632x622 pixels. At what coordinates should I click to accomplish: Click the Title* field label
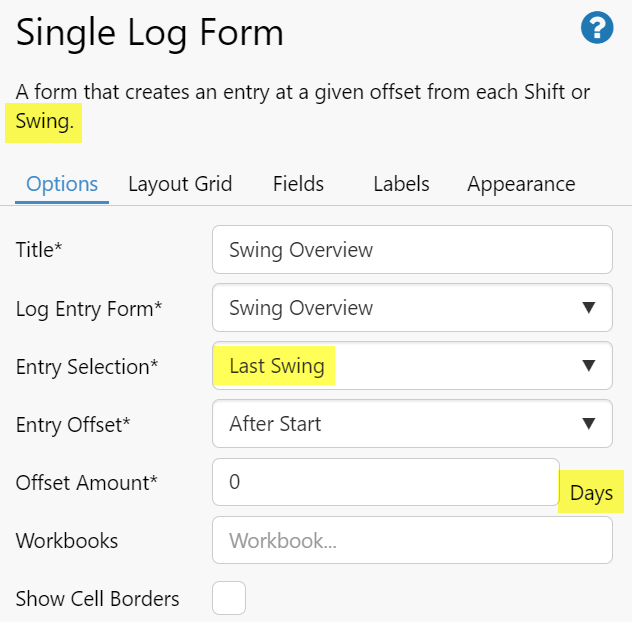tap(40, 250)
